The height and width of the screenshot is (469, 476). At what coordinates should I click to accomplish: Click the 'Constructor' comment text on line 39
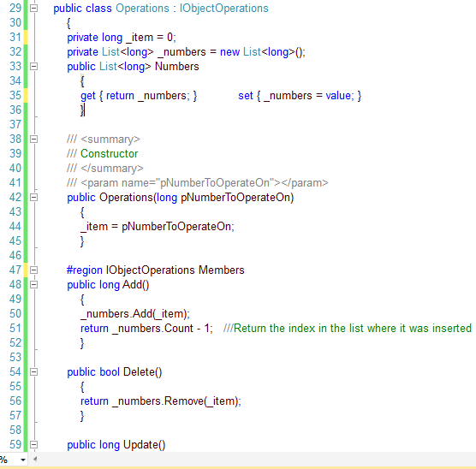pyautogui.click(x=110, y=153)
